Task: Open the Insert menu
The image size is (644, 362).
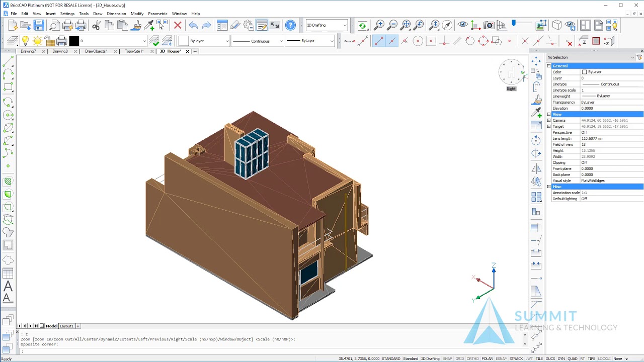Action: click(51, 14)
